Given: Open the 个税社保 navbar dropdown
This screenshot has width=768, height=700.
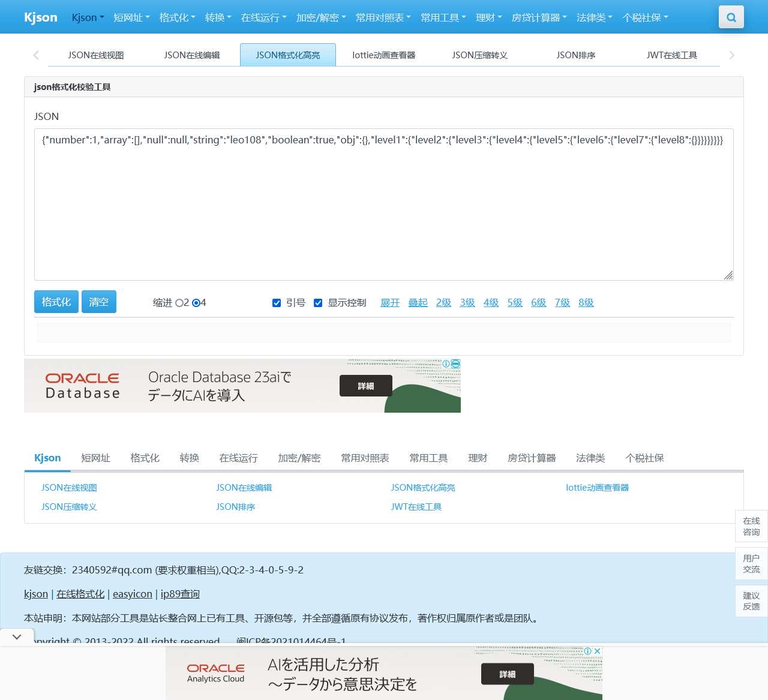Looking at the screenshot, I should pos(645,17).
